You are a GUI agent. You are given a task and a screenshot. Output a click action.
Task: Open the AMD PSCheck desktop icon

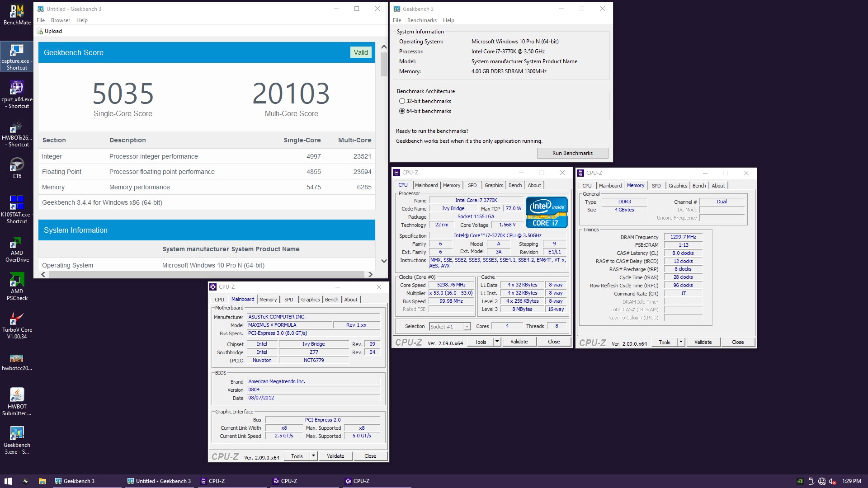[x=17, y=287]
